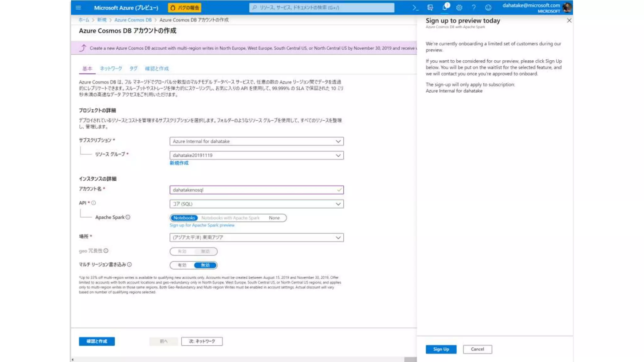Go to ホーム breadcrumb
The height and width of the screenshot is (362, 644).
click(84, 20)
